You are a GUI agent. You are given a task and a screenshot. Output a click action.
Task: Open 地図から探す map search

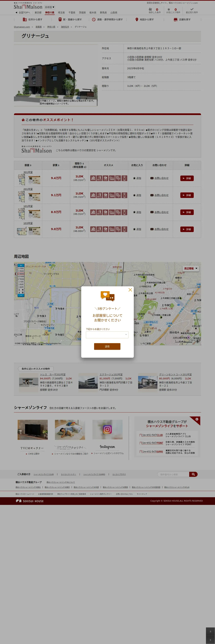145,20
